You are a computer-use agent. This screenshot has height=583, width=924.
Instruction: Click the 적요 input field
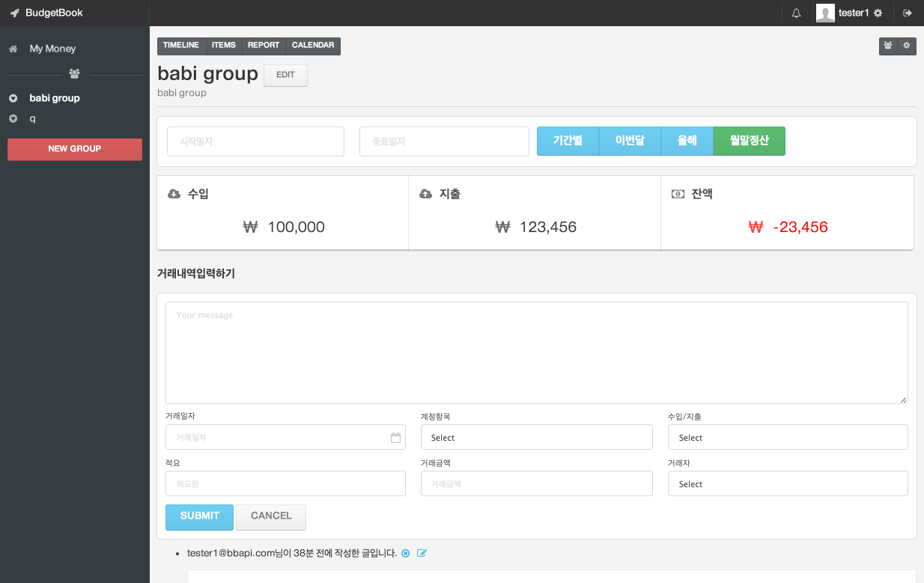(x=285, y=484)
